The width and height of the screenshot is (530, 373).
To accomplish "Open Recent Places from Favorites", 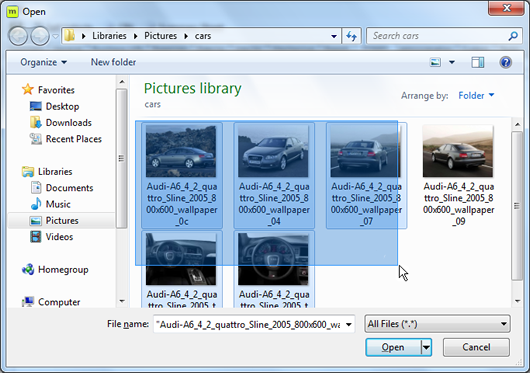I will click(74, 139).
